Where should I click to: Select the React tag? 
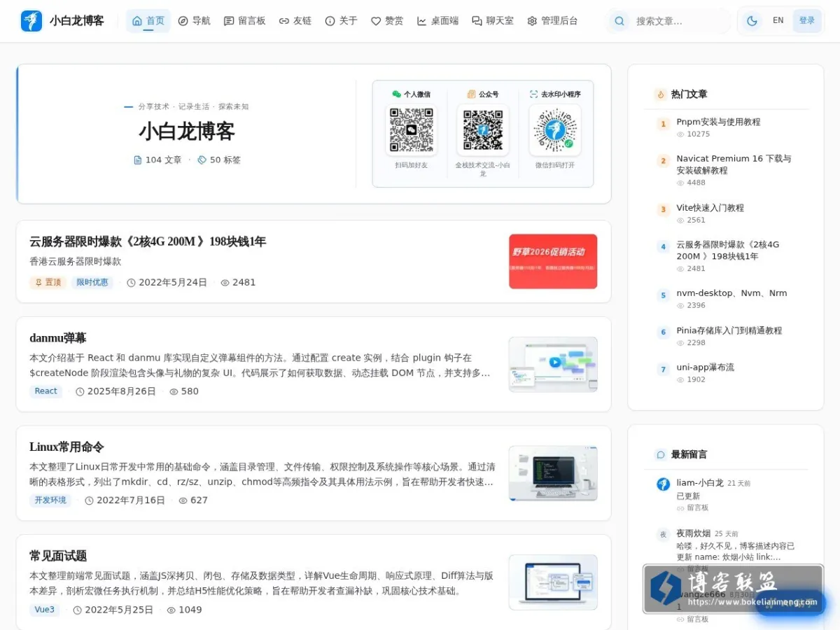(x=45, y=391)
